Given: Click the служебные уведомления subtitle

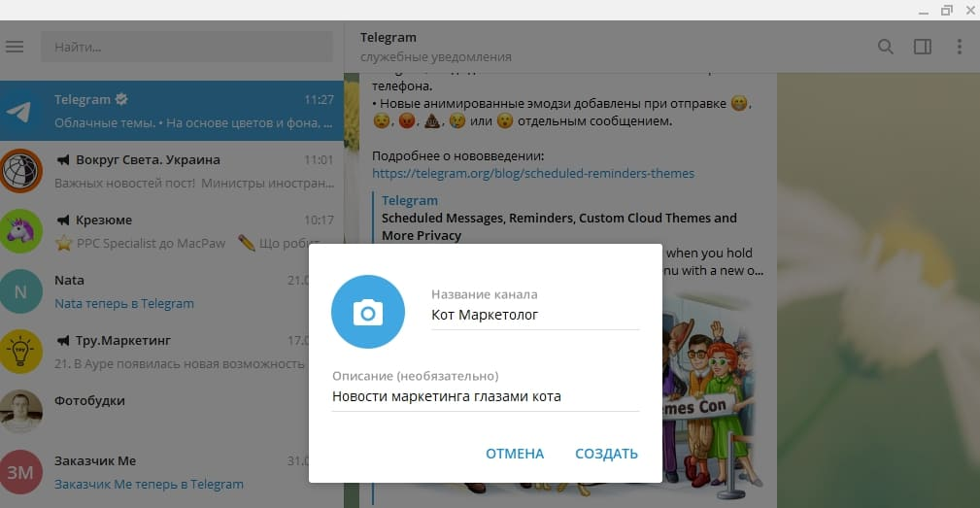Looking at the screenshot, I should click(x=436, y=57).
